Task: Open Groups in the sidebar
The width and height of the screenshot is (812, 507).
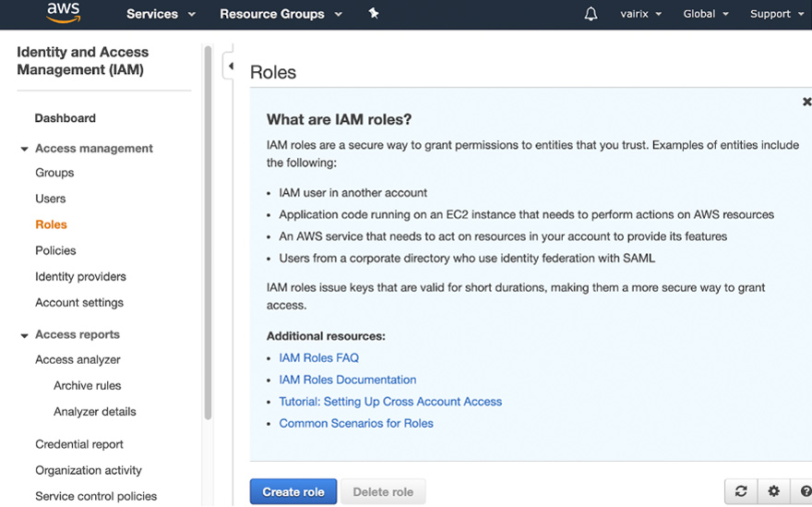Action: (54, 173)
